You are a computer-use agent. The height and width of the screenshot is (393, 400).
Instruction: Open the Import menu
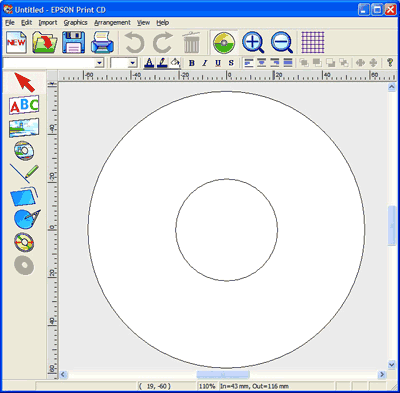click(48, 23)
